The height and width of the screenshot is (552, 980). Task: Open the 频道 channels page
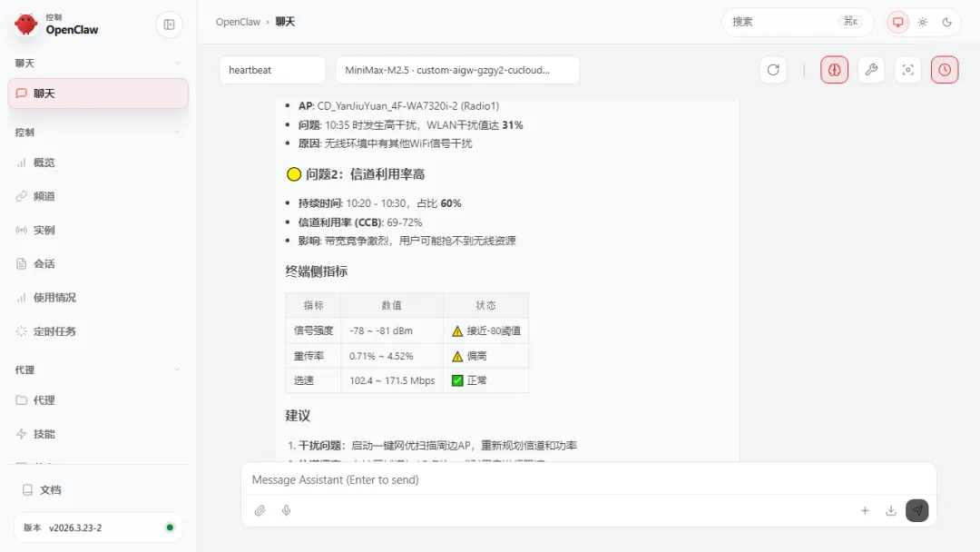pos(98,196)
